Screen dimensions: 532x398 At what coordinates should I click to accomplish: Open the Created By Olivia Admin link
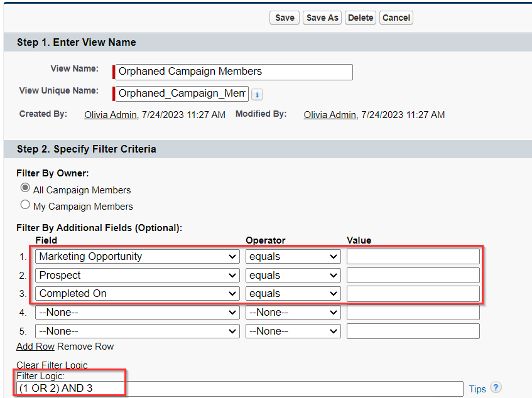coord(111,115)
